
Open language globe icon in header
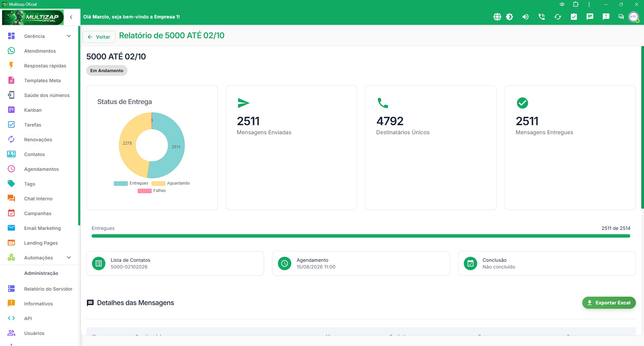coord(497,17)
